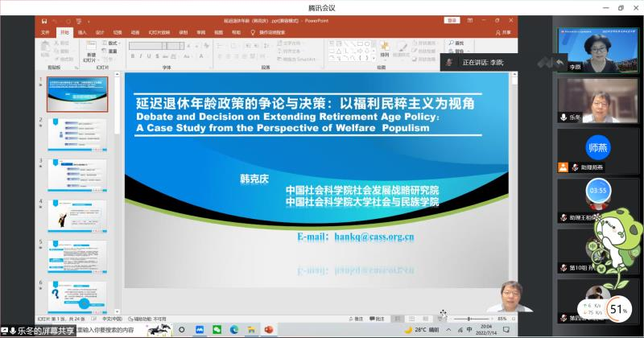The width and height of the screenshot is (644, 338).
Task: Click the Share icon in PowerPoint ribbon
Action: tap(503, 32)
